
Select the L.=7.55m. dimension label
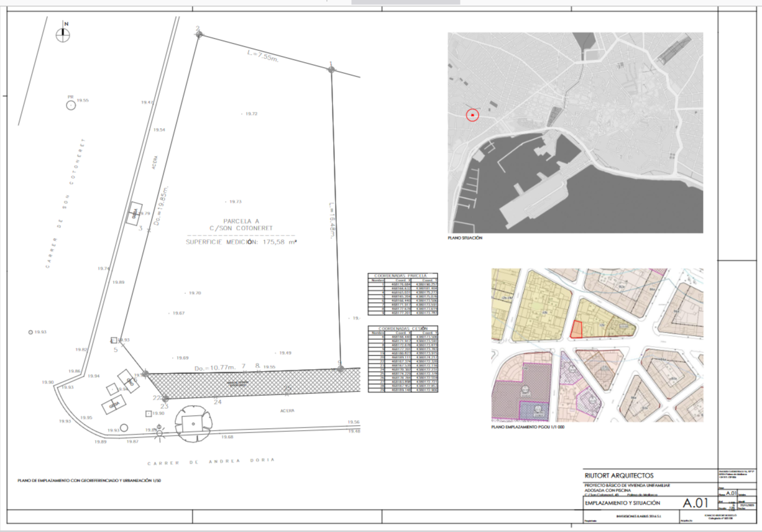pyautogui.click(x=265, y=57)
